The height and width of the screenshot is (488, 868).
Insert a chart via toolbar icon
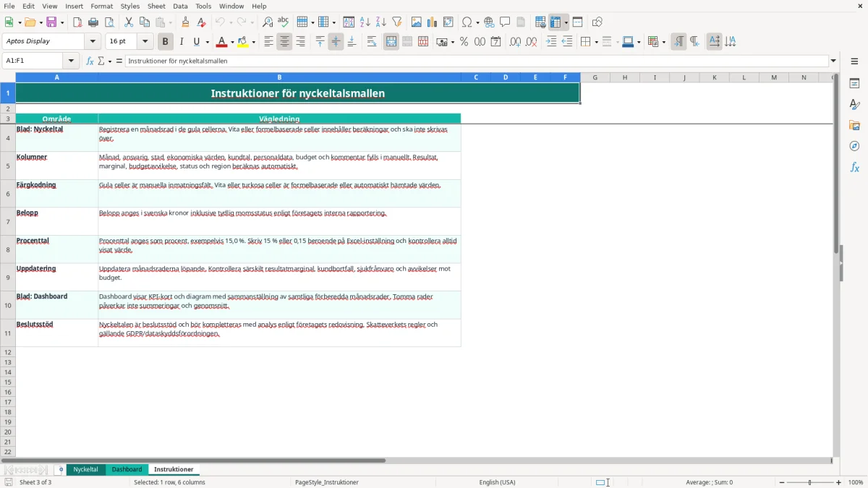point(433,22)
